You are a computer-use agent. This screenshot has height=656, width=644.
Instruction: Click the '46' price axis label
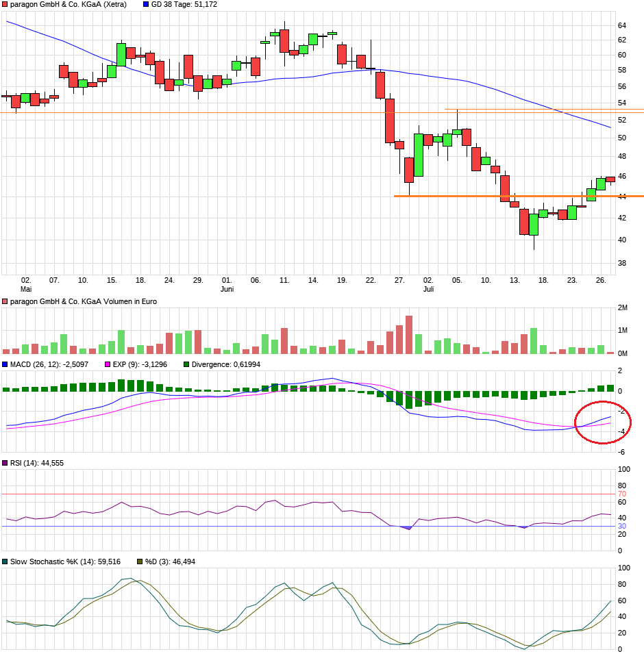pos(622,177)
